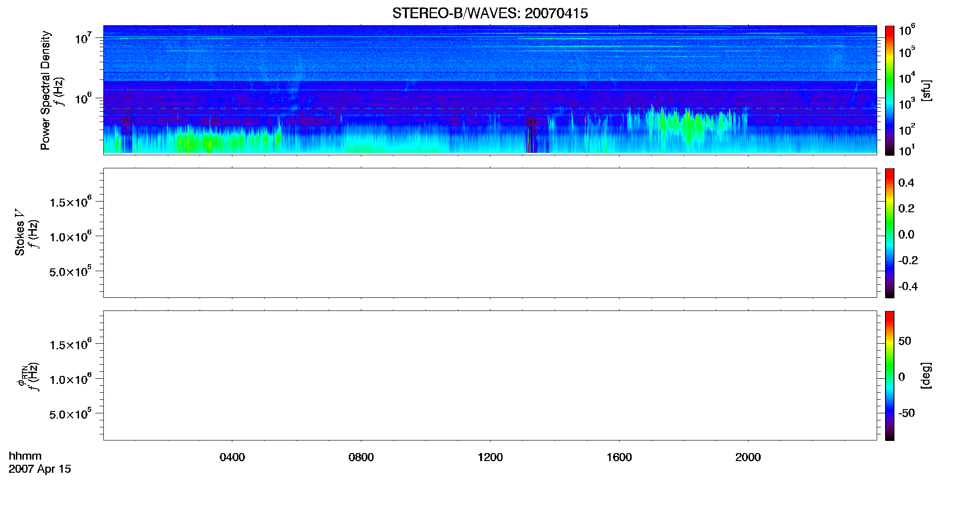The image size is (980, 505).
Task: Click the 0800 time axis label
Action: [361, 457]
